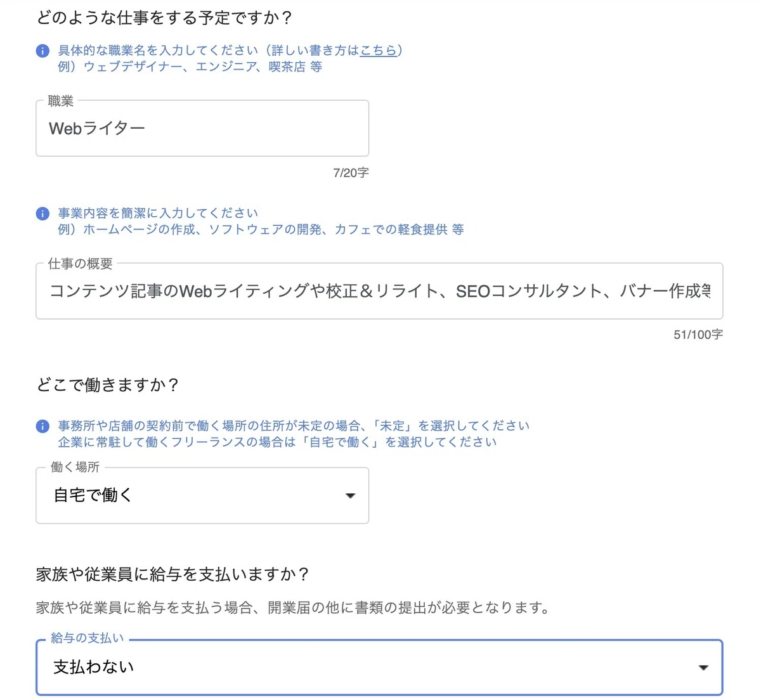Screen dimensions: 761x700
Task: Focus the 職業 field containing Webライター
Action: [202, 128]
